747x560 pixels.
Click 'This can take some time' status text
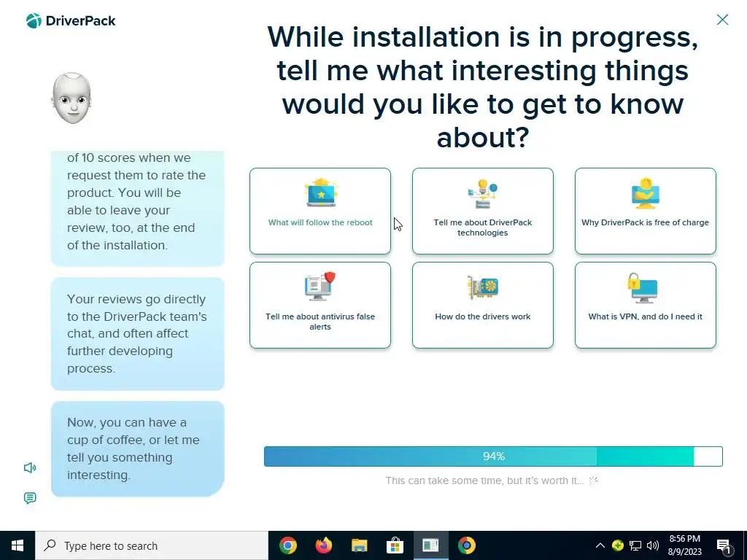[484, 481]
